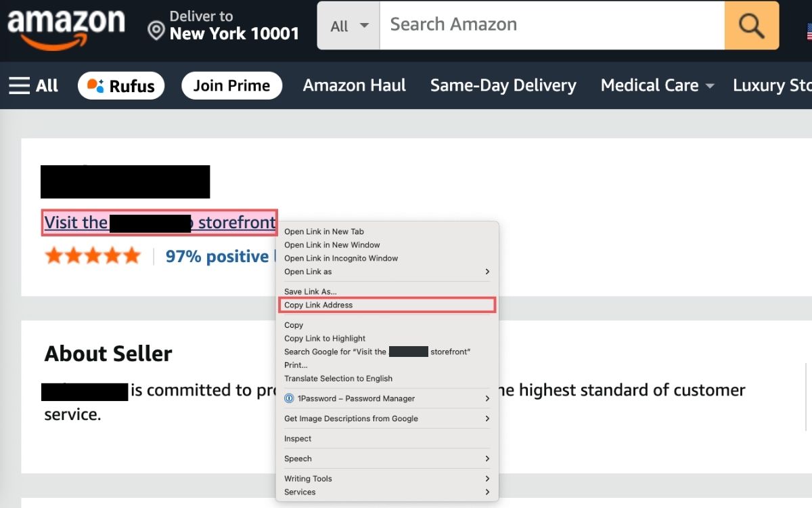Screen dimensions: 812x508
Task: Open the hamburger All menu
Action: click(33, 86)
